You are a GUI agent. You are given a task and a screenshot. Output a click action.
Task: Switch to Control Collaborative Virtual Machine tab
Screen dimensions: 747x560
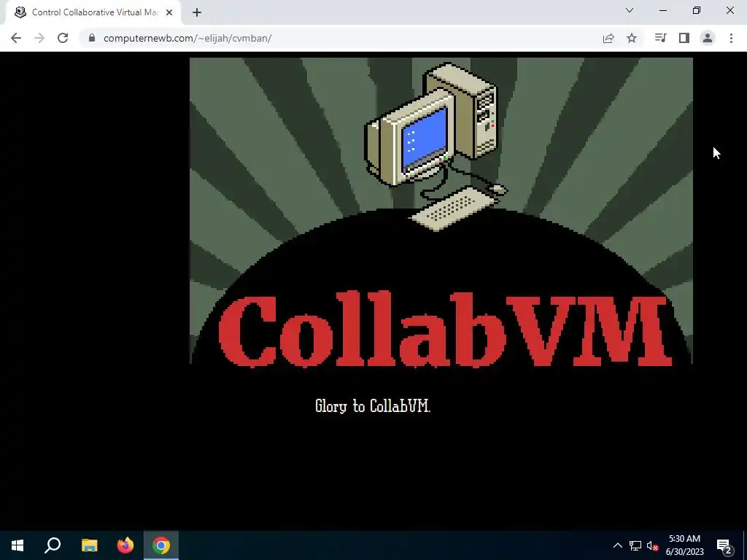click(x=93, y=12)
